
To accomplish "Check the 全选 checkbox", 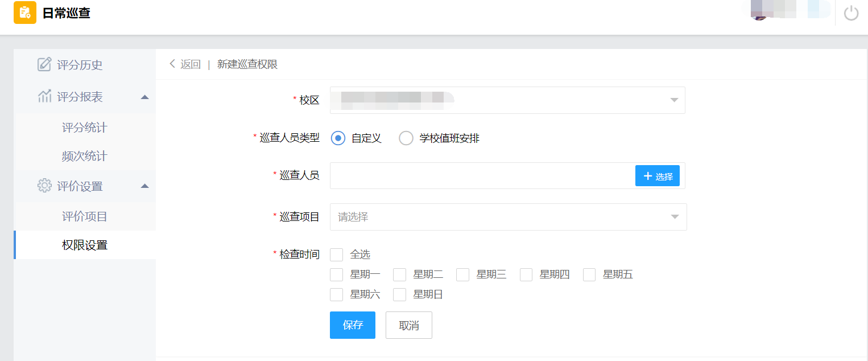I will [337, 255].
